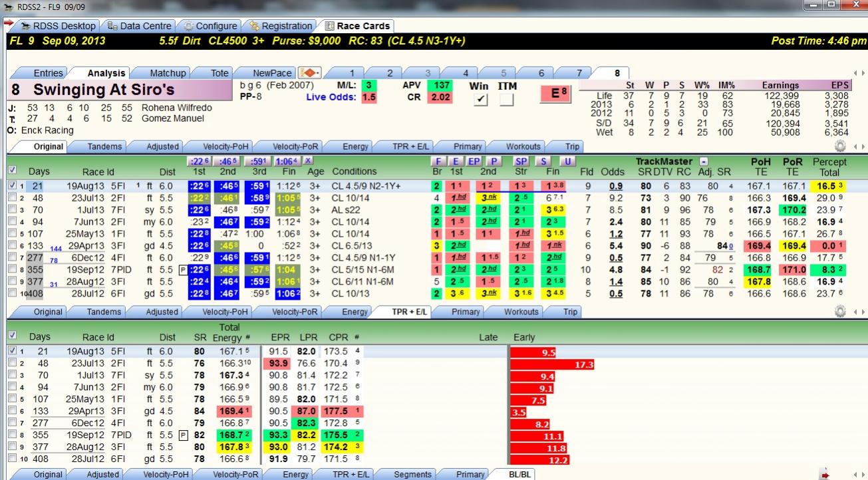Click the X button next to final time
868x480 pixels.
[308, 161]
